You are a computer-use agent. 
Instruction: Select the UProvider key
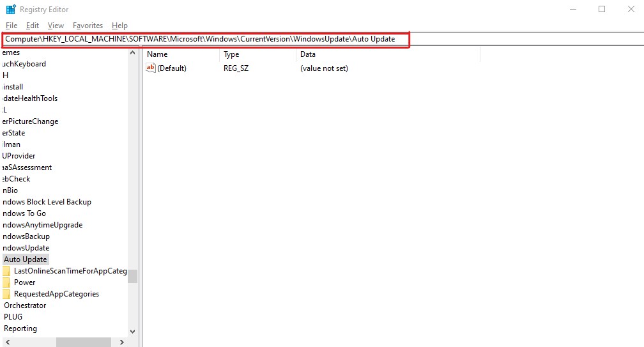pyautogui.click(x=19, y=156)
